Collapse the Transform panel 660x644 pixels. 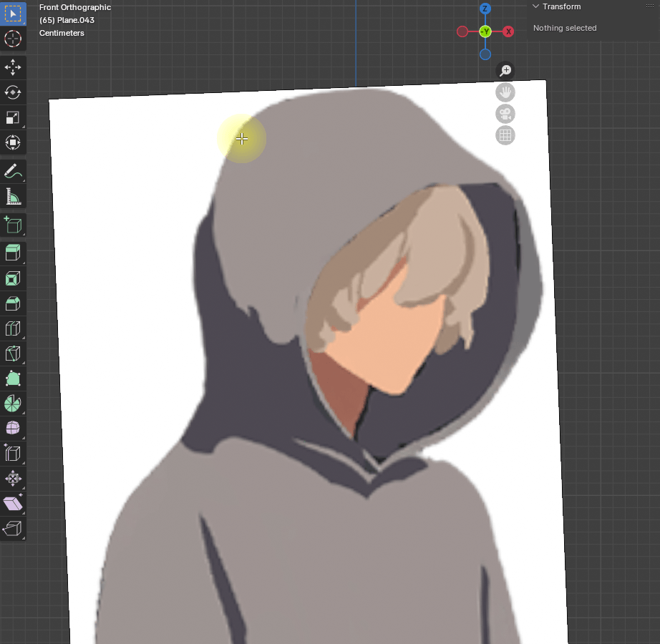[x=536, y=6]
